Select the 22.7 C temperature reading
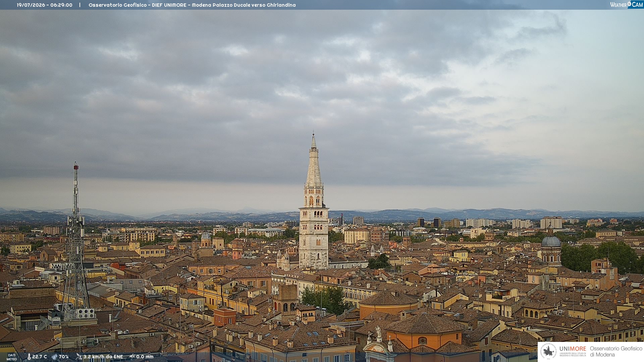Viewport: 644px width, 362px height. [x=40, y=357]
